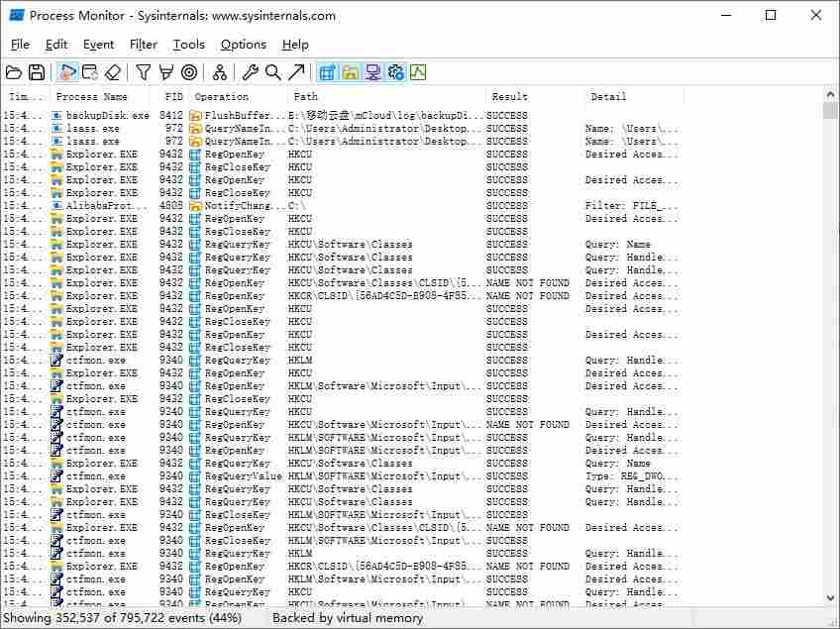Open a saved log with the Open icon
This screenshot has width=840, height=629.
coord(14,72)
